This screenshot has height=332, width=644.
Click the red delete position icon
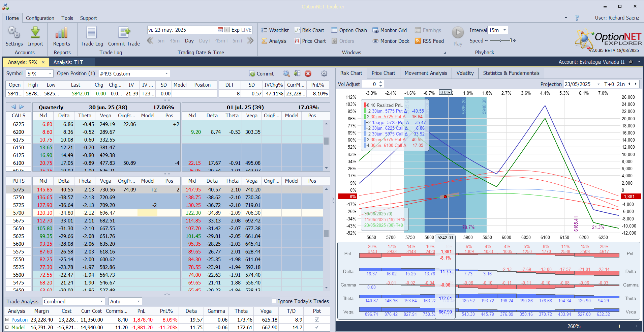(x=308, y=73)
